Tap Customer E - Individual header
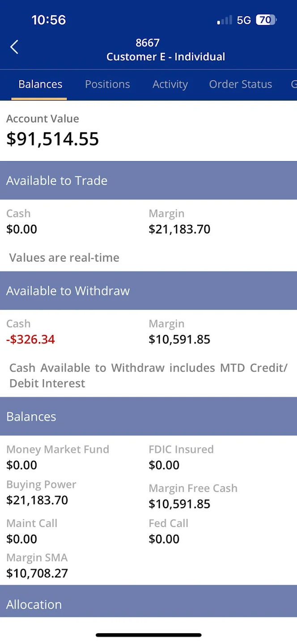Viewport: 297px width, 644px height. [x=165, y=57]
